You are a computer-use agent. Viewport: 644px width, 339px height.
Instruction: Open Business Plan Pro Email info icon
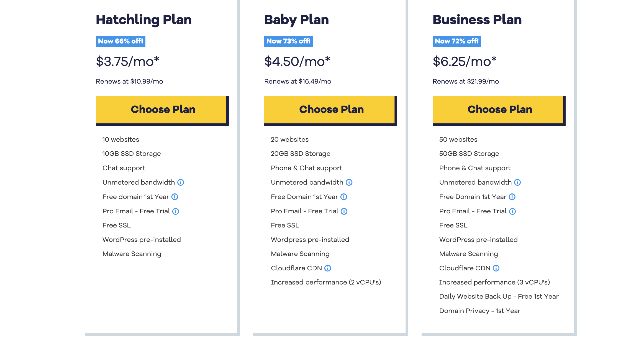click(512, 211)
